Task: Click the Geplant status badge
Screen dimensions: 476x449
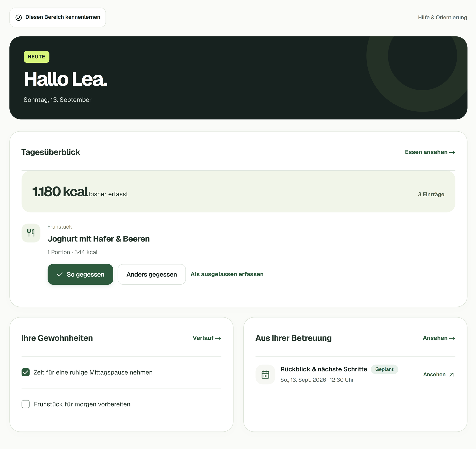Action: pos(384,369)
